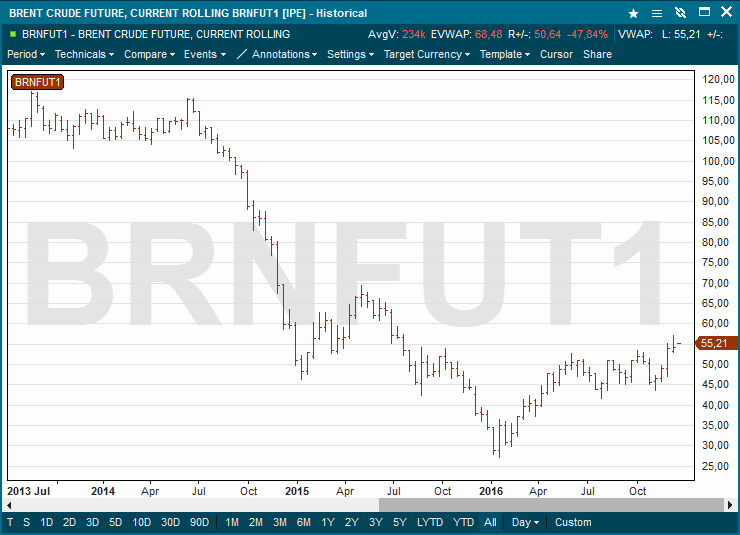This screenshot has width=740, height=535.
Task: Click the AvgV 234k value
Action: [414, 34]
